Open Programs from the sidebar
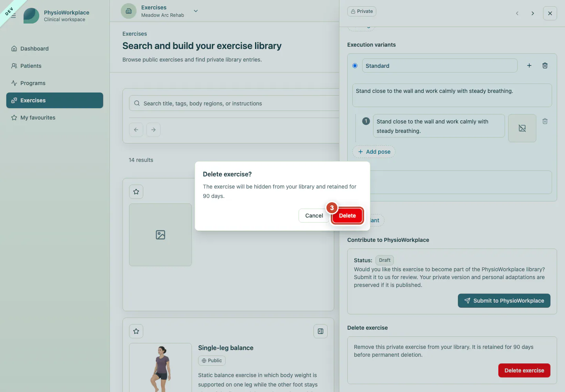This screenshot has height=392, width=565. pos(55,83)
